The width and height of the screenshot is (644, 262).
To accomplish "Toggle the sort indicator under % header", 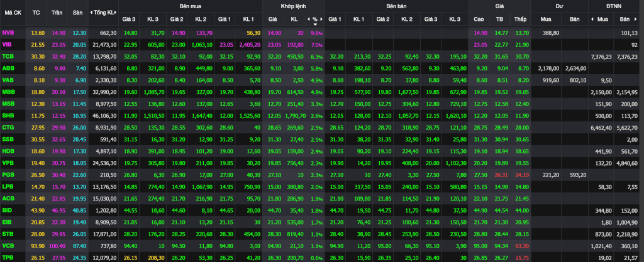I will (x=315, y=24).
